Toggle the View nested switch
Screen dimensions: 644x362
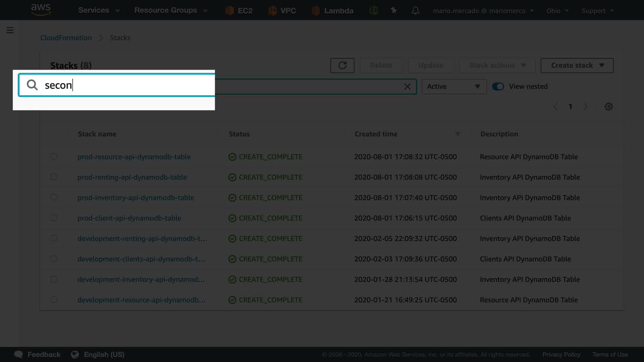[498, 86]
